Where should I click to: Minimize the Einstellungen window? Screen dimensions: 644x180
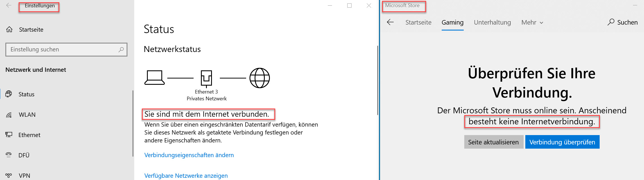pos(330,6)
